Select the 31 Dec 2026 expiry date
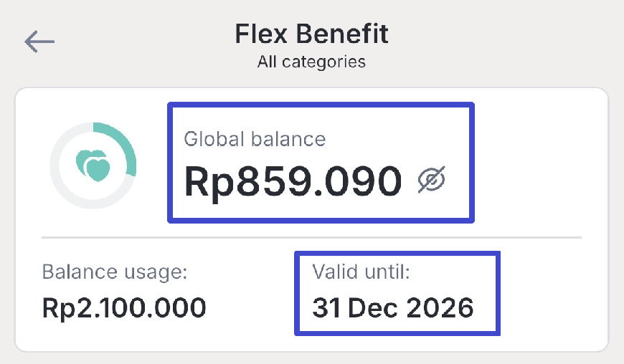Viewport: 624px width, 364px height. pos(393,308)
